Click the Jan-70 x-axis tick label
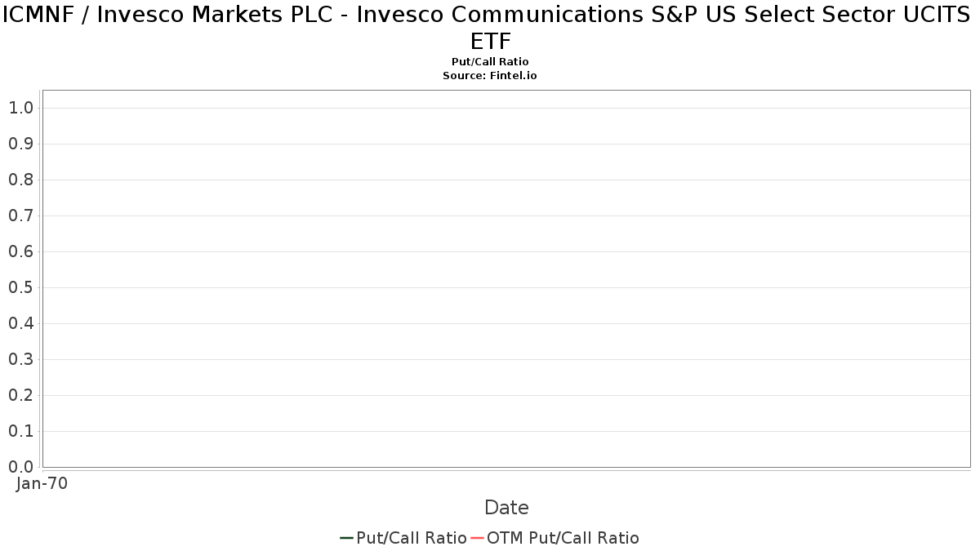This screenshot has height=551, width=980. (42, 483)
